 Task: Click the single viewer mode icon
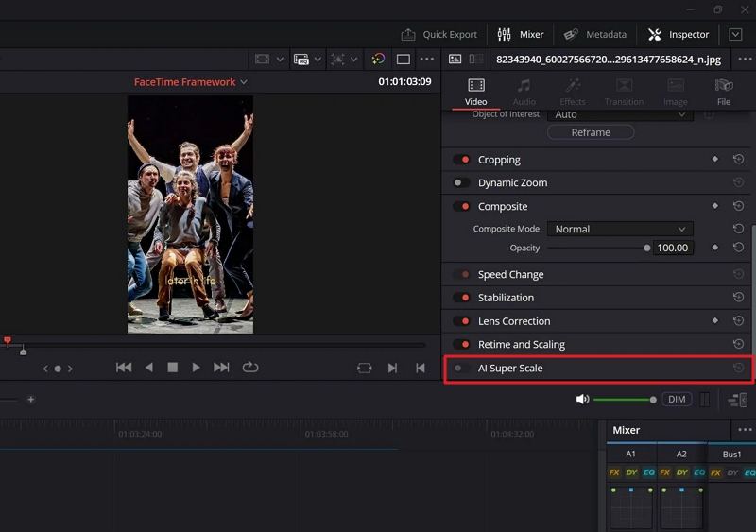click(x=404, y=60)
